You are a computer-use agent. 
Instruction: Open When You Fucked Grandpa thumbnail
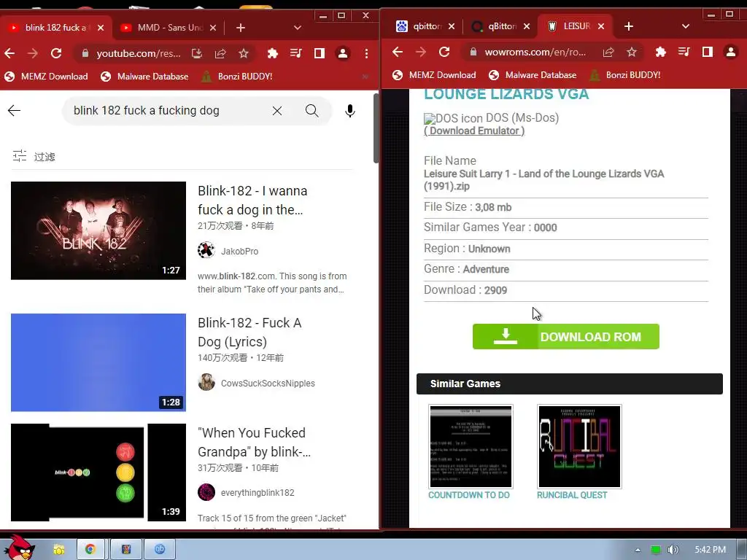tap(98, 472)
